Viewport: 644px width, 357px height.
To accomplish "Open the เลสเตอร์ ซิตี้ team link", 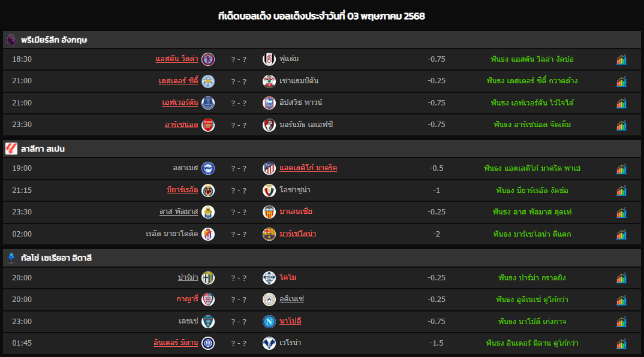I will coord(178,81).
